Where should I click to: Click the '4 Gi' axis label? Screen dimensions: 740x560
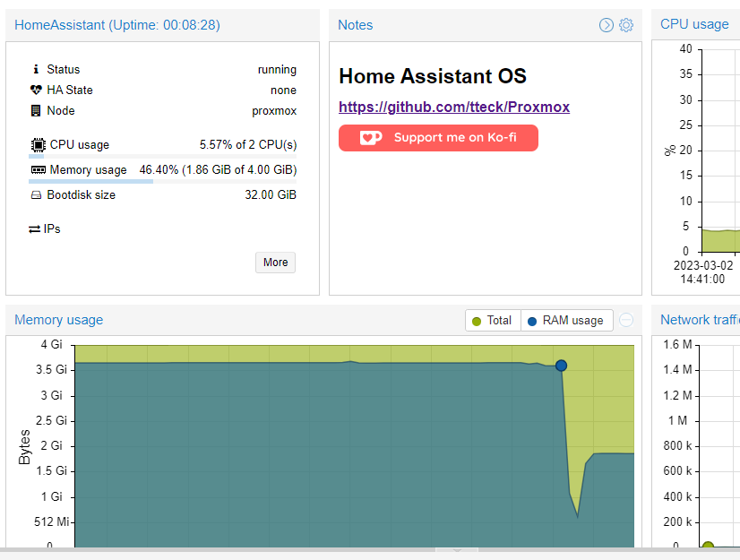(x=51, y=344)
